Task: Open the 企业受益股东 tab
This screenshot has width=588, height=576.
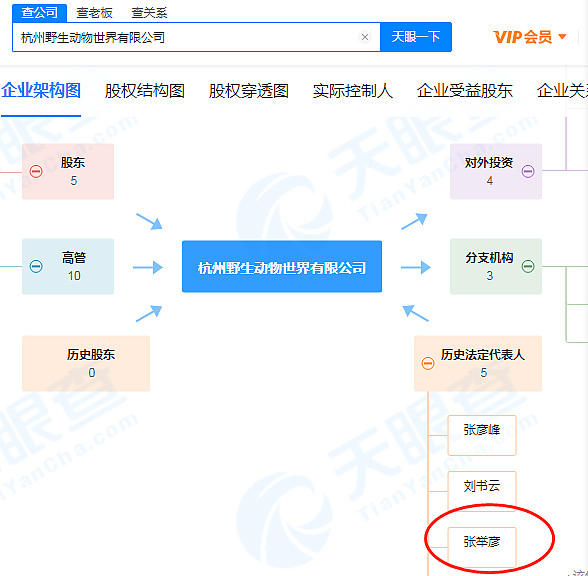Action: [x=465, y=91]
